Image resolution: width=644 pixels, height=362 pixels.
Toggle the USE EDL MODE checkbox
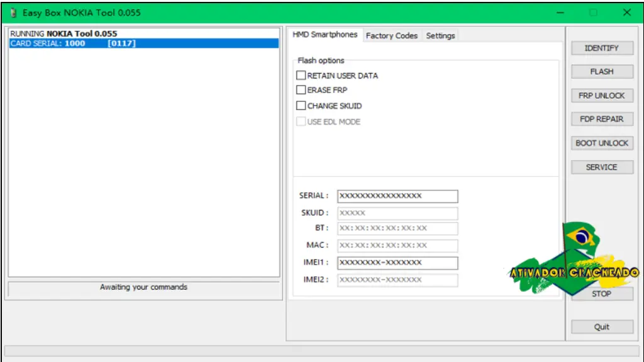pyautogui.click(x=301, y=121)
